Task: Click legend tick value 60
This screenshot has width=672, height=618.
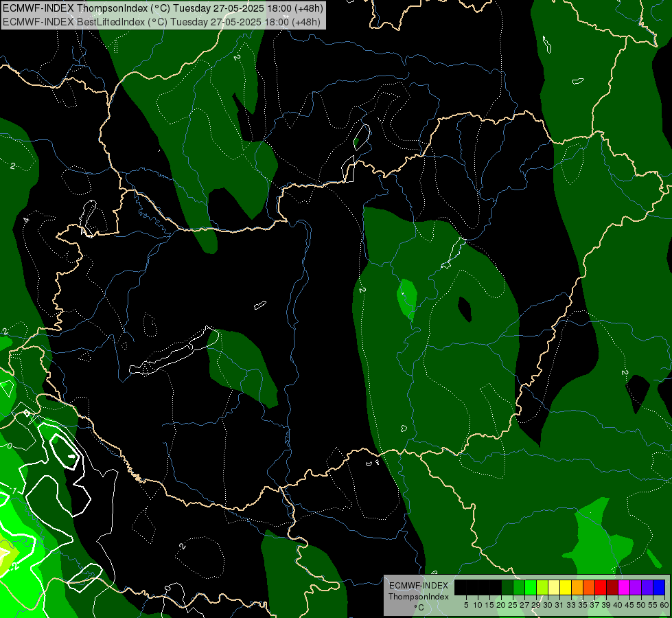Action: pos(664,605)
